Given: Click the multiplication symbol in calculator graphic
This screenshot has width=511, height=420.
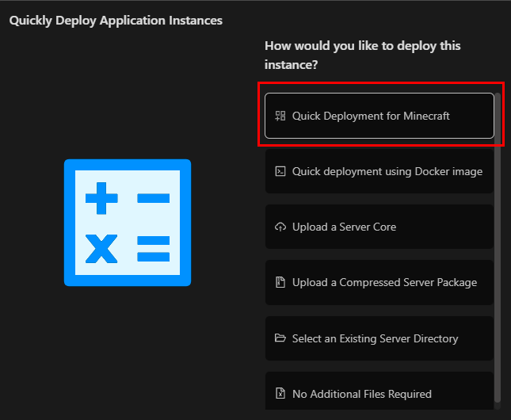Looking at the screenshot, I should click(x=101, y=247).
